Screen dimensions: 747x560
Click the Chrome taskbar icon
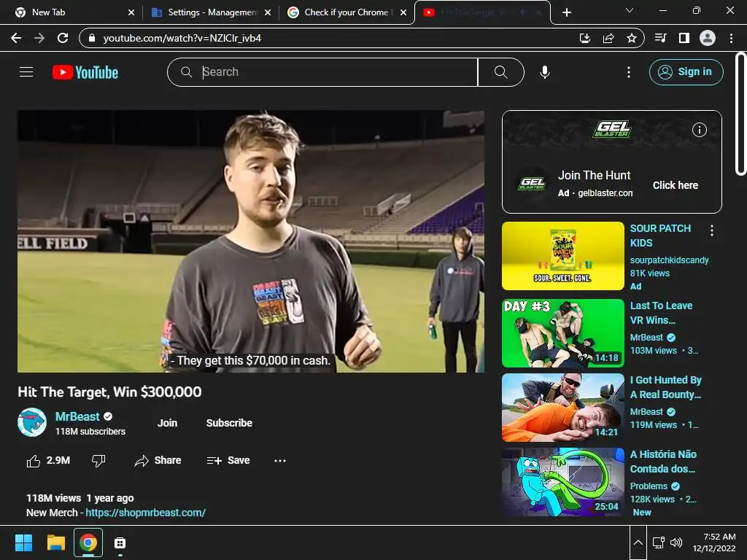(x=88, y=542)
